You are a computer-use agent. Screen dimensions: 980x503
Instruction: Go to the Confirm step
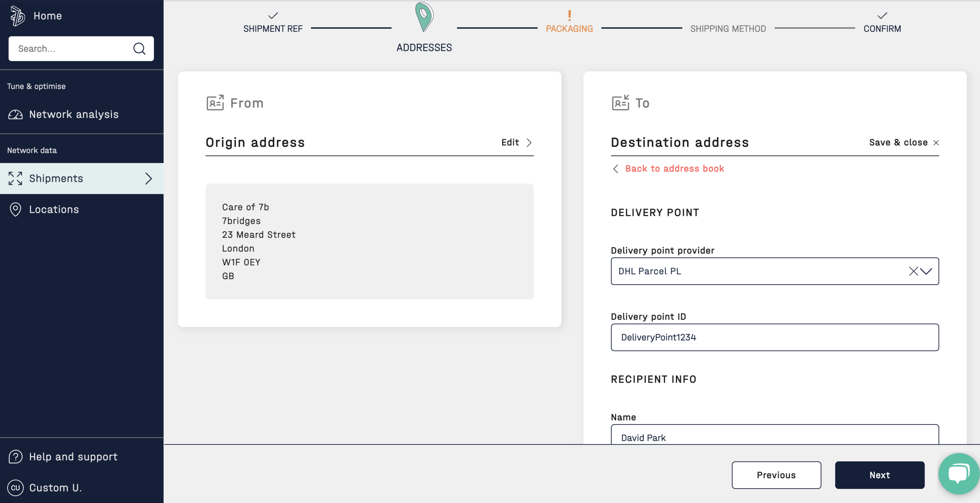(882, 28)
